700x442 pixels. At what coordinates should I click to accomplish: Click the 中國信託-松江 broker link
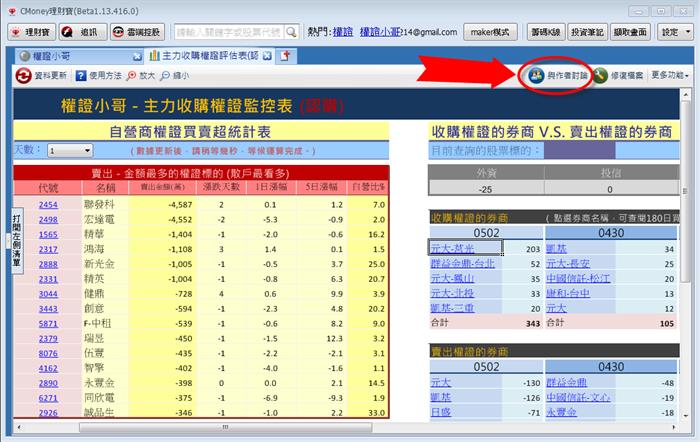(x=579, y=278)
